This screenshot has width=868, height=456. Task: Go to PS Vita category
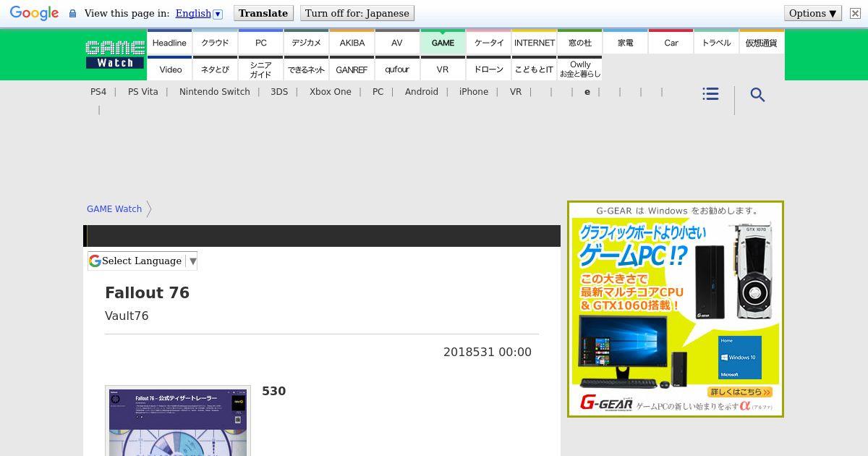click(x=142, y=92)
